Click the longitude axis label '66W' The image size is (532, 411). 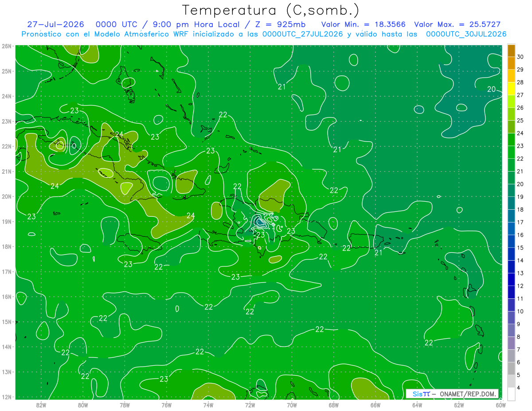(375, 404)
